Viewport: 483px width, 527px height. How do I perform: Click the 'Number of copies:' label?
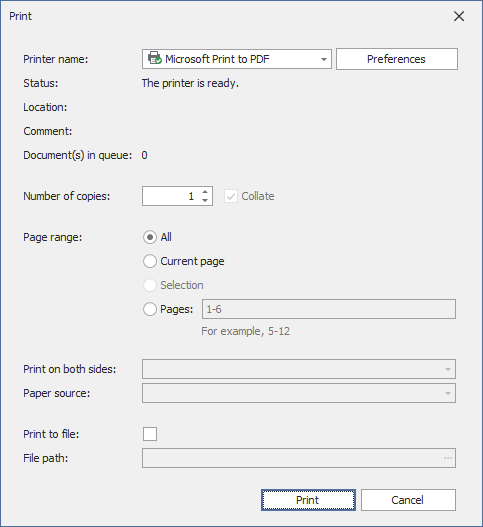[67, 196]
